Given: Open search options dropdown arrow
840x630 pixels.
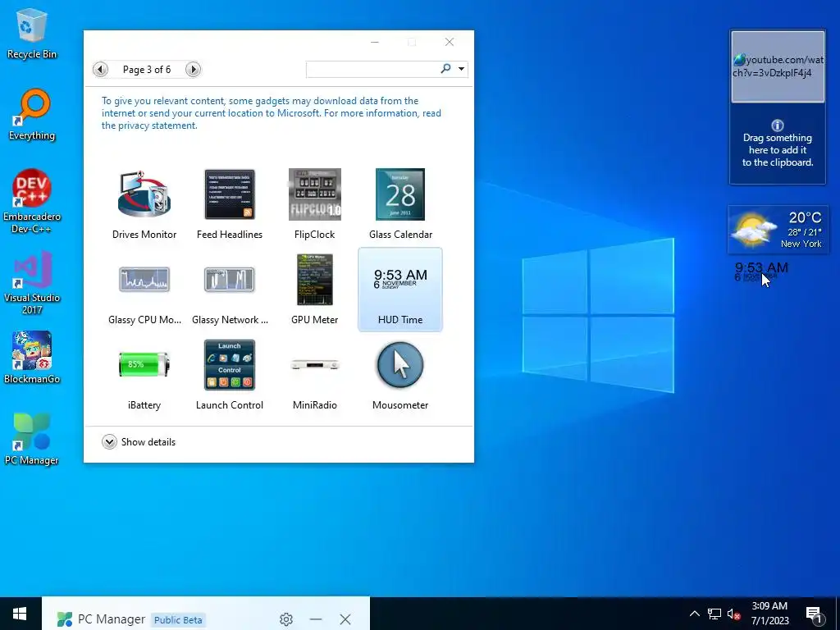Looking at the screenshot, I should (461, 69).
